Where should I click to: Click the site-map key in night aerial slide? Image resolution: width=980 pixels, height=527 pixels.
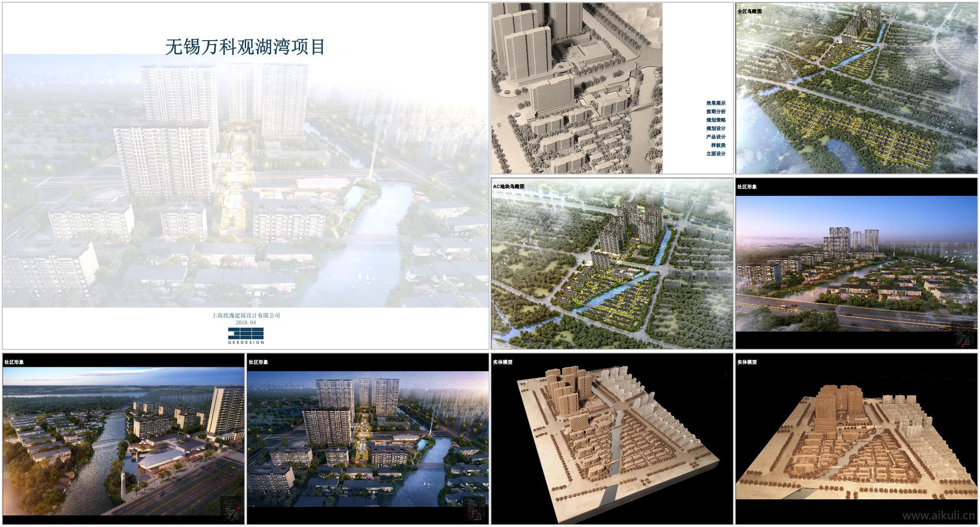coord(475,510)
